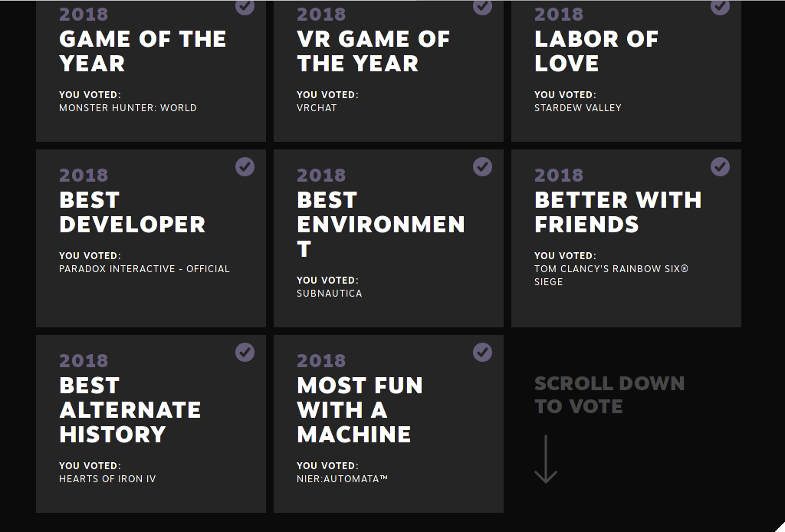Click the Scroll Down to Vote text
Image resolution: width=785 pixels, height=532 pixels.
(609, 395)
